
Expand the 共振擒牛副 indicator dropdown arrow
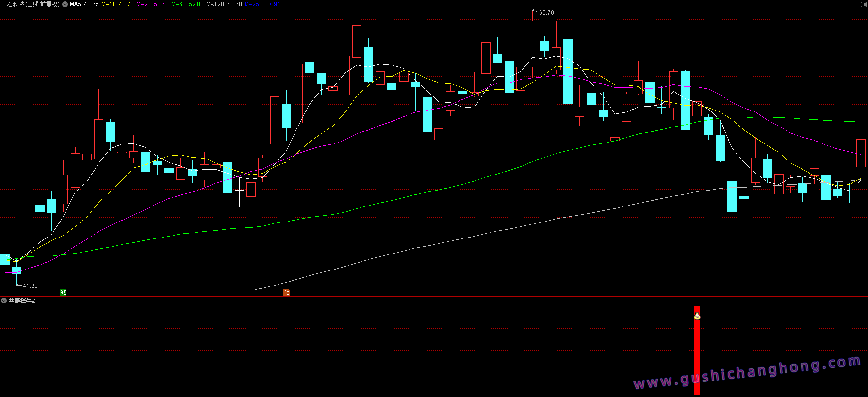pyautogui.click(x=4, y=301)
